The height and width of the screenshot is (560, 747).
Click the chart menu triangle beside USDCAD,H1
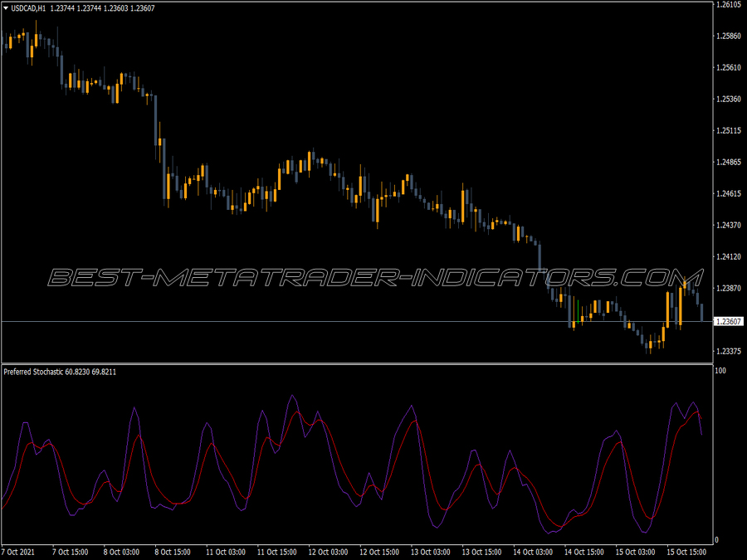pos(6,8)
